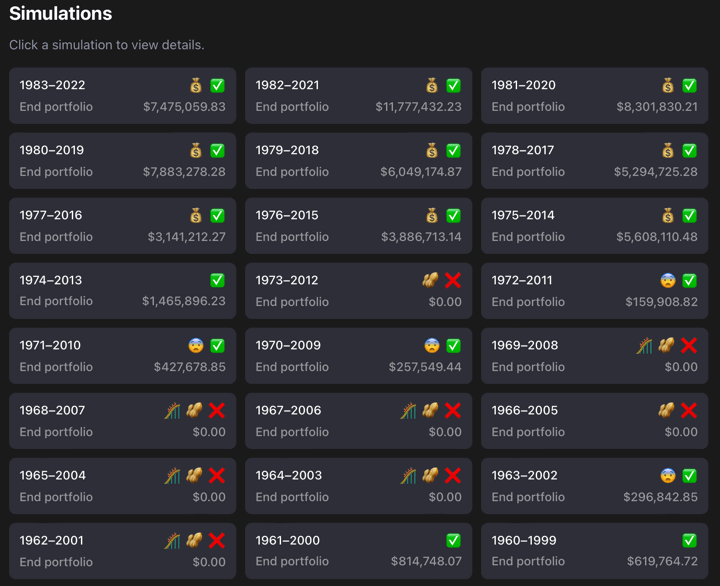Viewport: 720px width, 586px height.
Task: Open the 1978–2017 simulation
Action: (594, 161)
